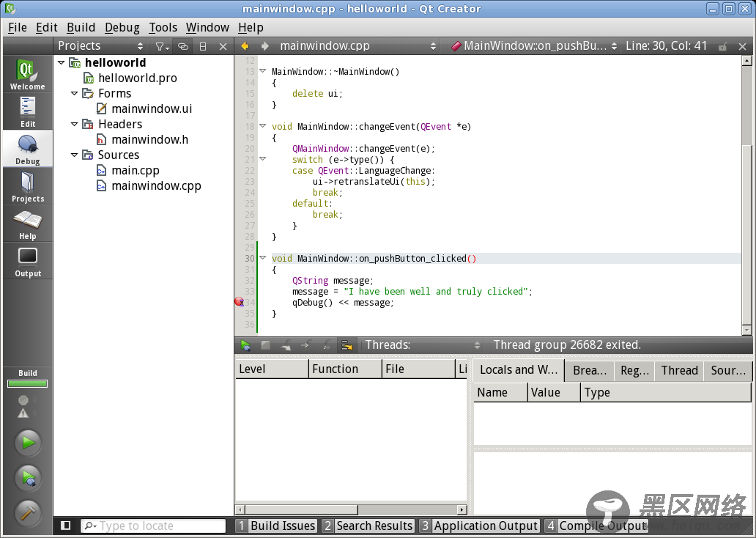Toggle the breakpoint on line 34
The height and width of the screenshot is (538, 756).
click(239, 302)
